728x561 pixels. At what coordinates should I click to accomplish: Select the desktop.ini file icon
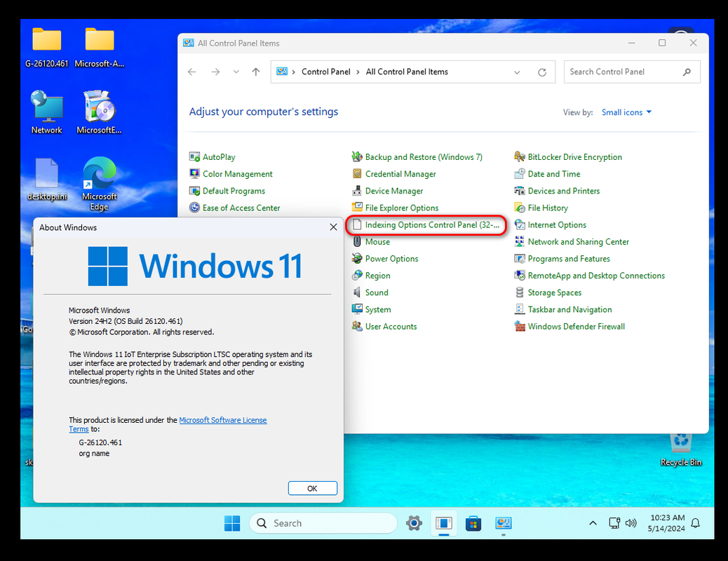[x=47, y=180]
